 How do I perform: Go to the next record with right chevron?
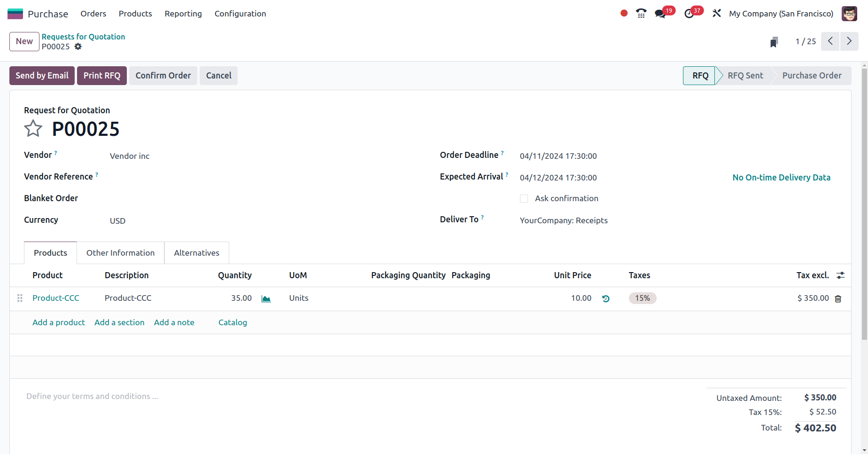point(849,41)
